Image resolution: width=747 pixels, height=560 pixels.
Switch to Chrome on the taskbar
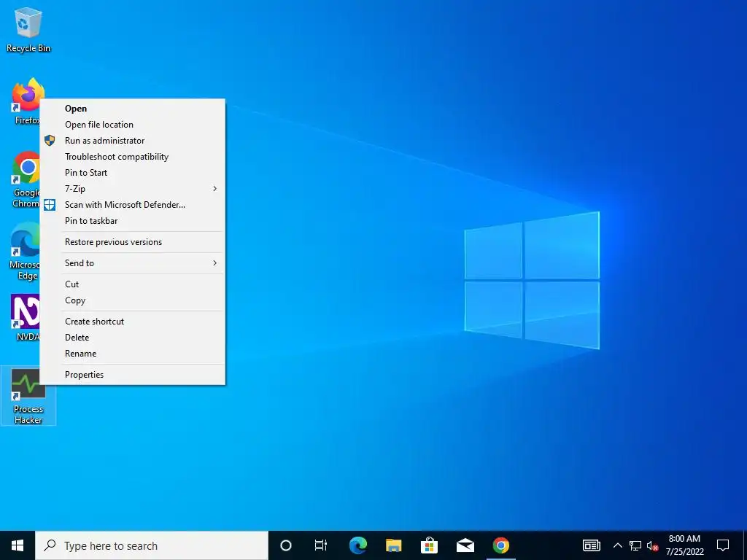click(x=500, y=545)
